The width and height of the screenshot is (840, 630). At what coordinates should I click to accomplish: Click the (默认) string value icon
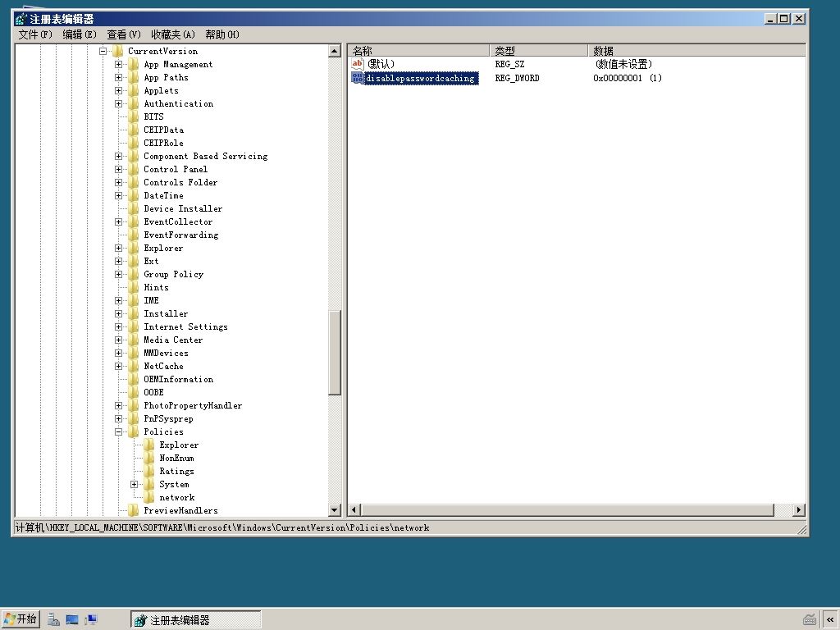(x=358, y=64)
